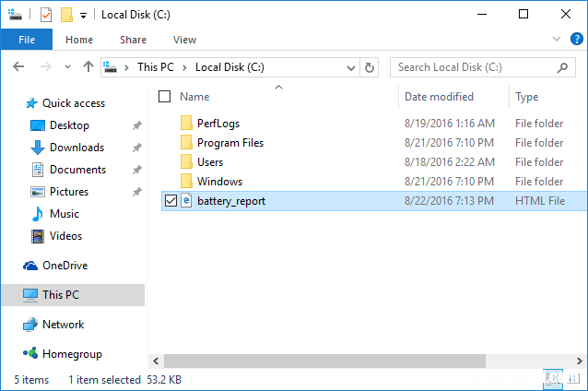Click the 8/22/2016 7:13 PM date cell
Viewport: 588px width, 391px height.
tap(449, 201)
